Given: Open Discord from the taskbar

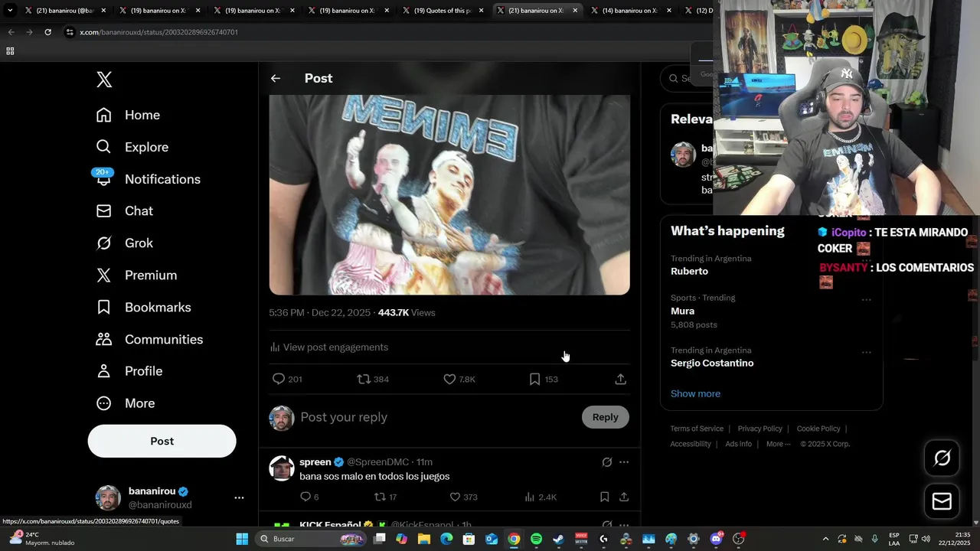Looking at the screenshot, I should click(x=716, y=540).
